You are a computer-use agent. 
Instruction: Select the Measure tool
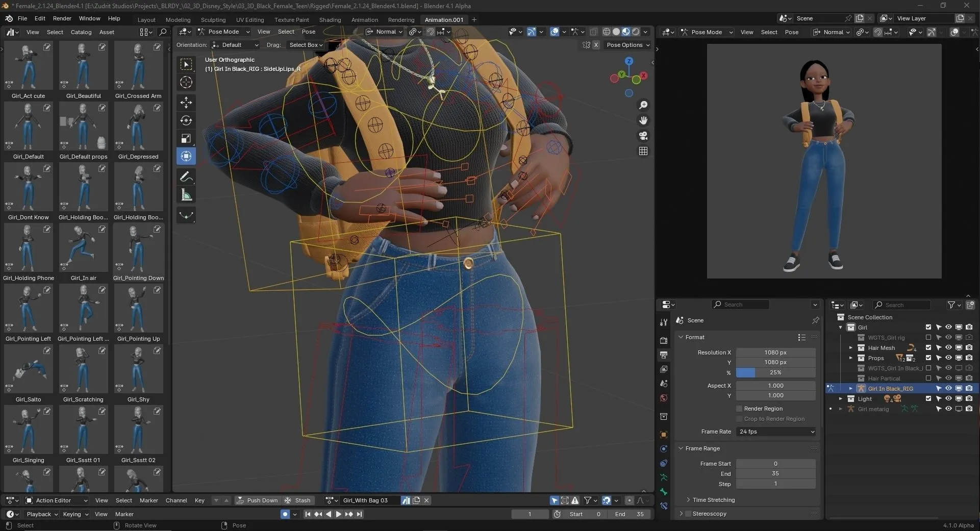click(186, 194)
